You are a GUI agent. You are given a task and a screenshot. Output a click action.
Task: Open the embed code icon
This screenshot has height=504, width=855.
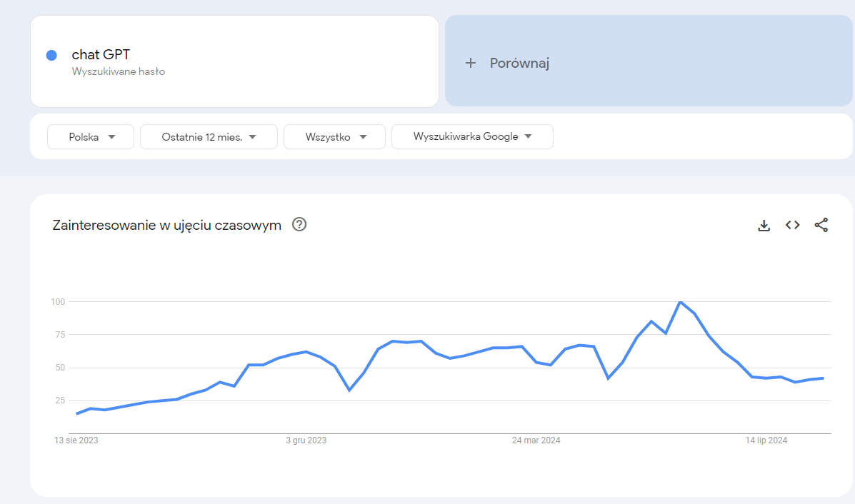(x=792, y=225)
